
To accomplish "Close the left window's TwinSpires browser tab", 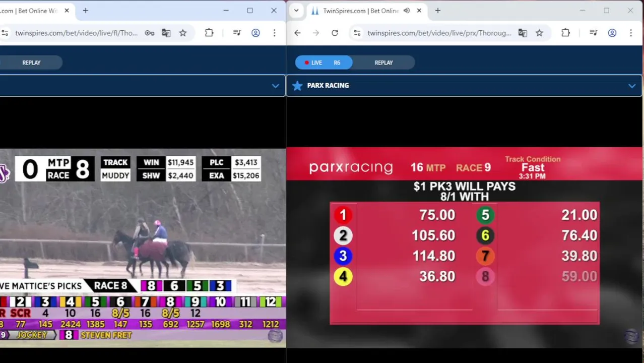I will pos(67,10).
